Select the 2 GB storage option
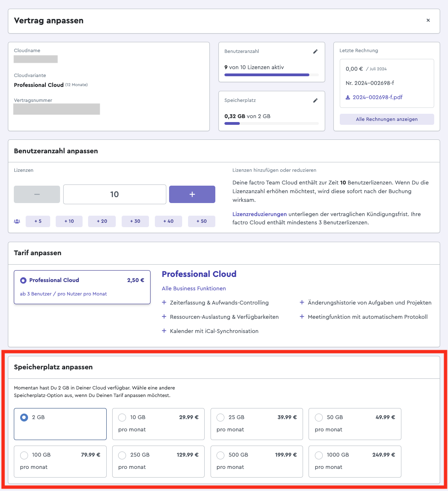Image resolution: width=448 pixels, height=491 pixels. click(60, 424)
